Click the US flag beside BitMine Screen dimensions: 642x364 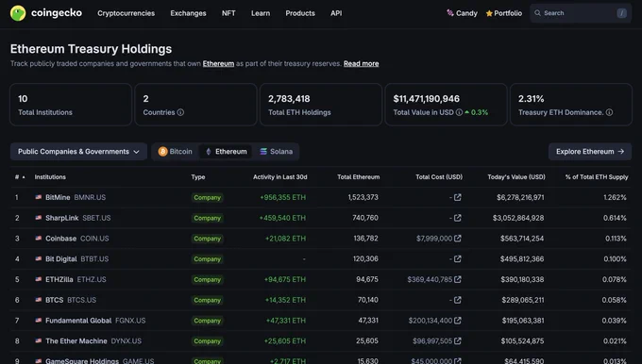[39, 197]
